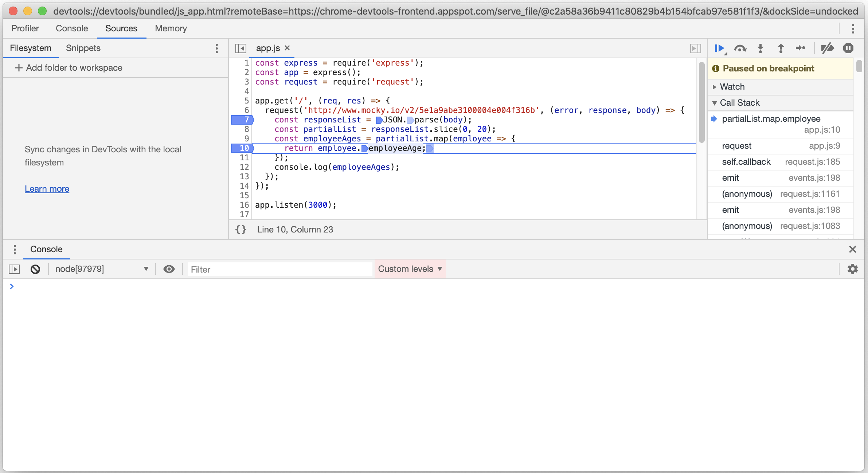Screen dimensions: 868x473
Task: Open console settings gear
Action: point(852,269)
